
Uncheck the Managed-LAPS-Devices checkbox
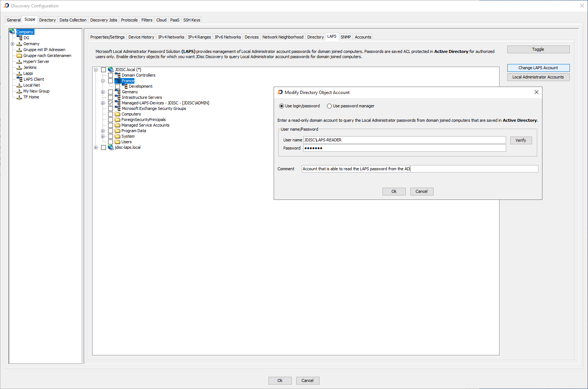click(x=110, y=103)
